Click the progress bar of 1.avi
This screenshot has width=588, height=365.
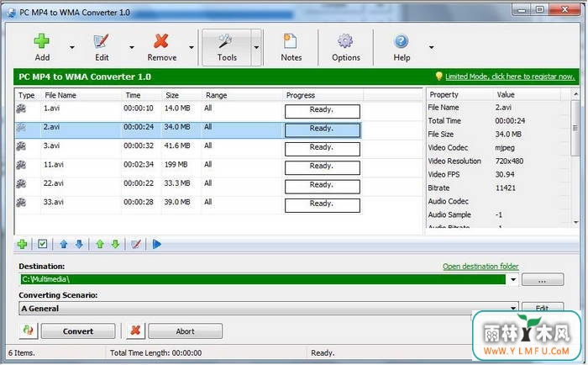[x=323, y=112]
